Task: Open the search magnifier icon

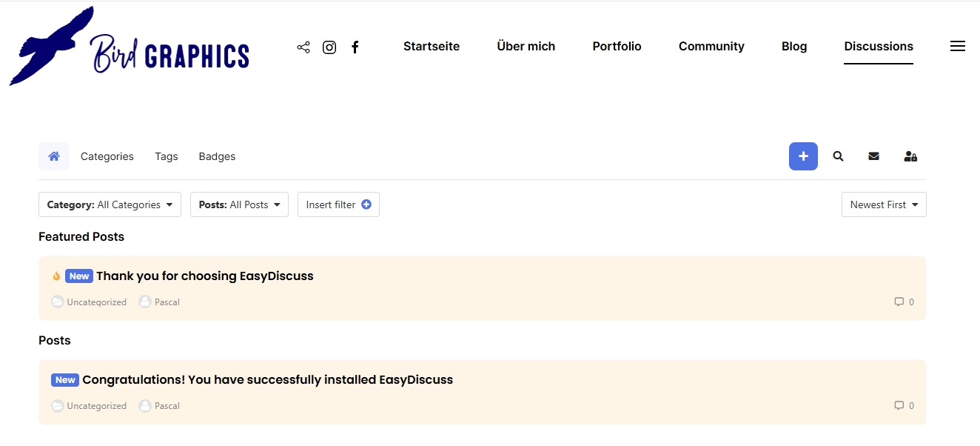Action: [838, 156]
